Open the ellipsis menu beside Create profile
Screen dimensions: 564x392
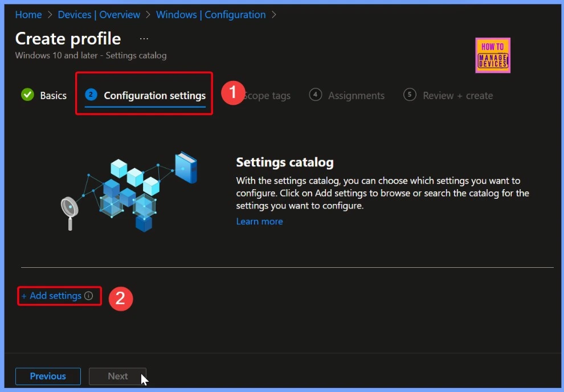(144, 39)
